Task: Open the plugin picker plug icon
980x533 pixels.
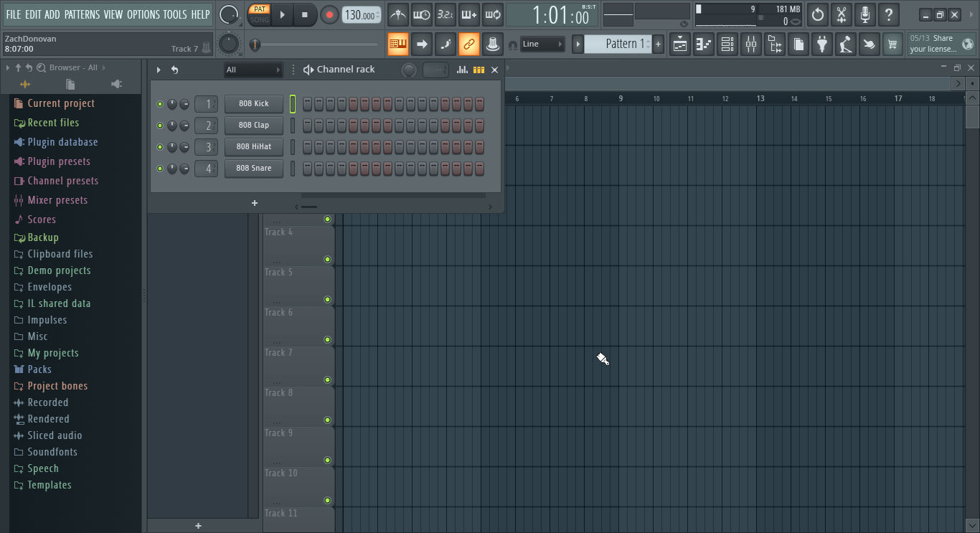Action: (x=822, y=44)
